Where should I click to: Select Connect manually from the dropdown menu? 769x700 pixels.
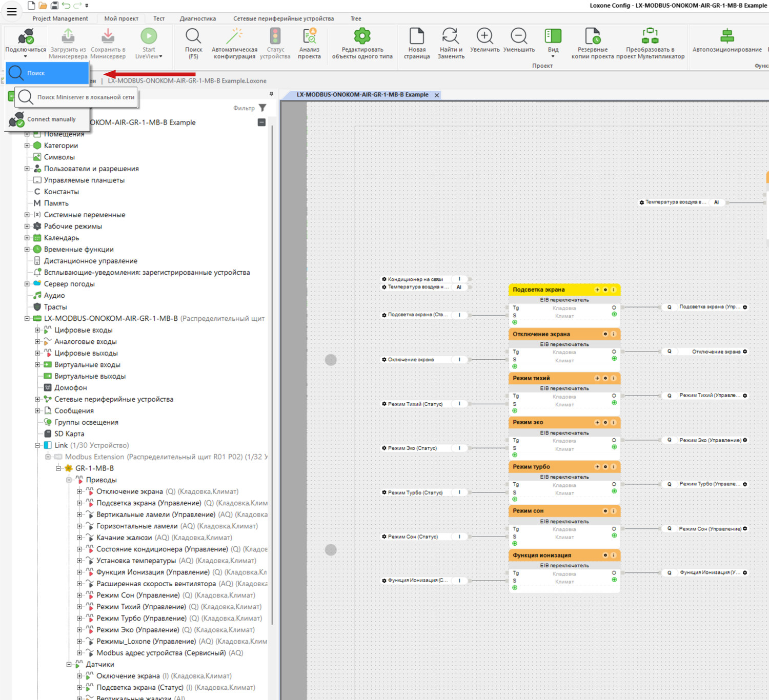(x=51, y=119)
